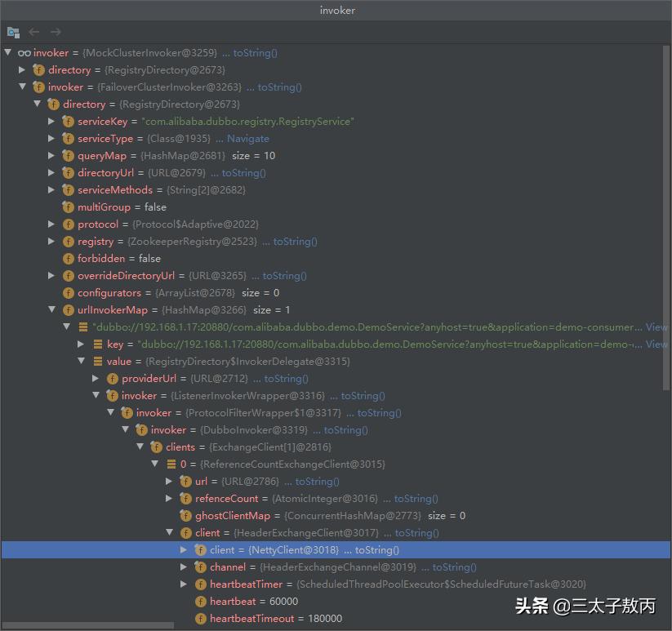Click field icon next to serviceKey

coord(68,122)
